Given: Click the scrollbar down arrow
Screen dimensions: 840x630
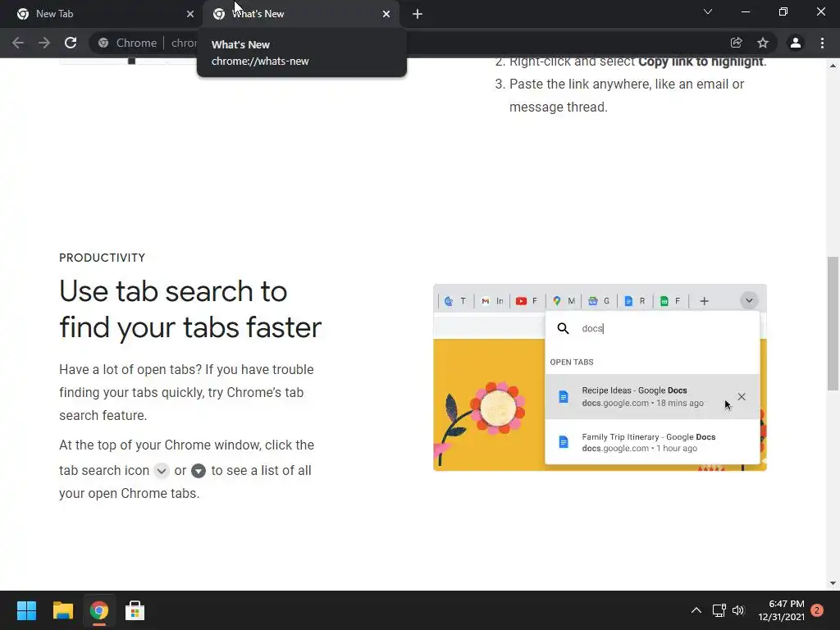Looking at the screenshot, I should 833,583.
